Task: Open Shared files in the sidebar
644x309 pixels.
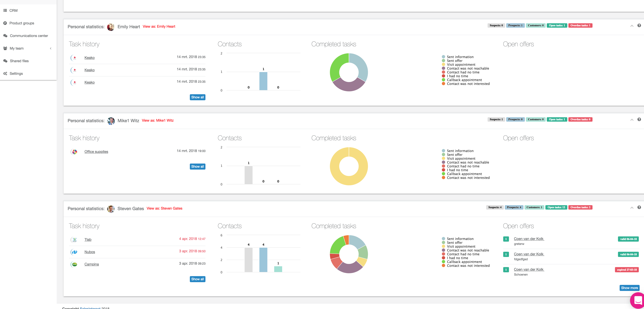Action: [x=19, y=61]
